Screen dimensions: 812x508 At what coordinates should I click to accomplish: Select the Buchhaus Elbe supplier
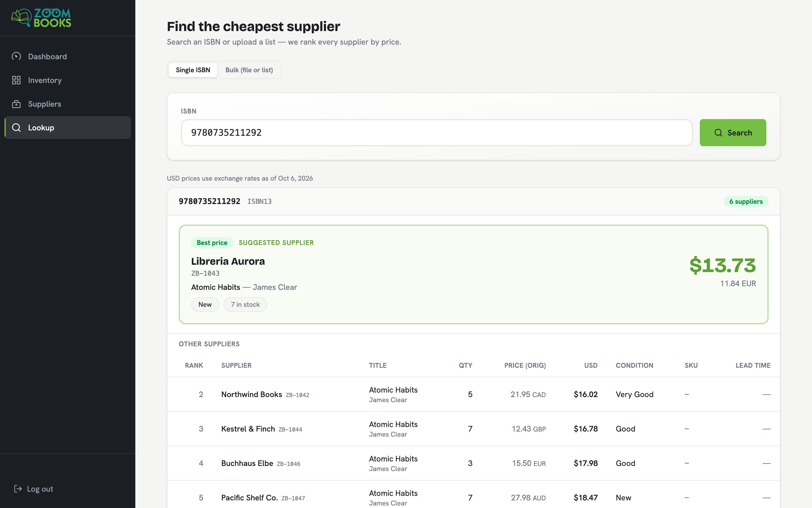[x=247, y=463]
